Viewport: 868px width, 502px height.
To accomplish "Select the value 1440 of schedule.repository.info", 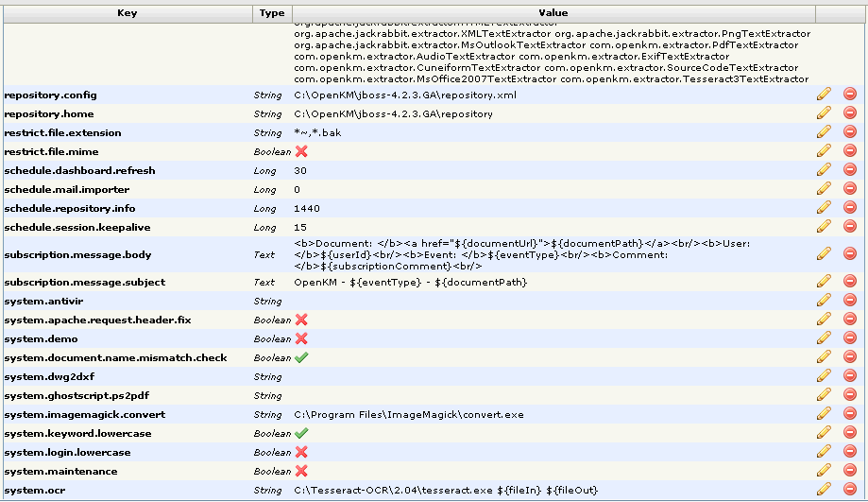I will [307, 208].
